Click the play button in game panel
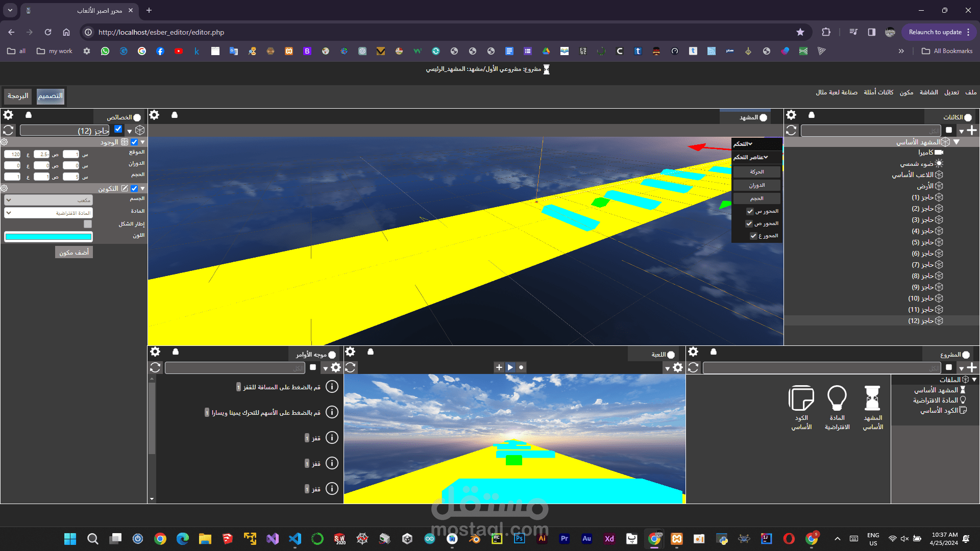Viewport: 980px width, 551px height. [510, 367]
